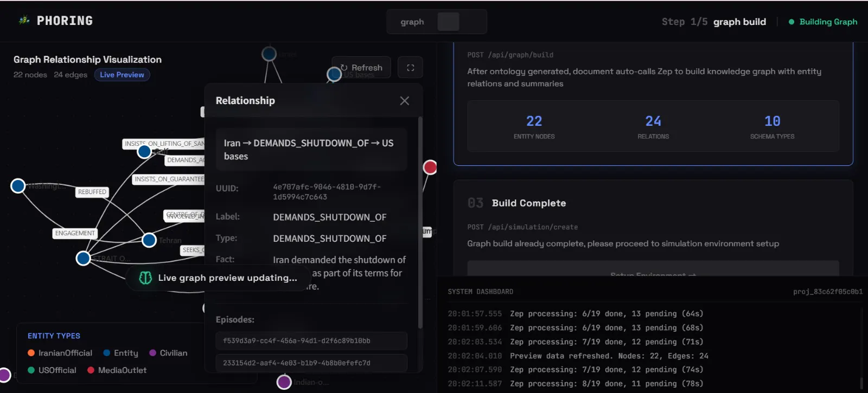Click the DEMANDS_A edge label in graph

[185, 160]
